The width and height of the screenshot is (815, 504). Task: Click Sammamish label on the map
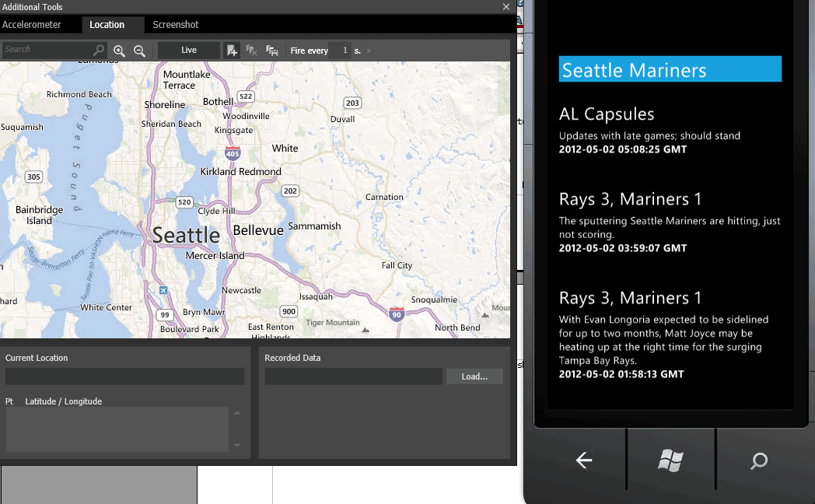pyautogui.click(x=314, y=226)
